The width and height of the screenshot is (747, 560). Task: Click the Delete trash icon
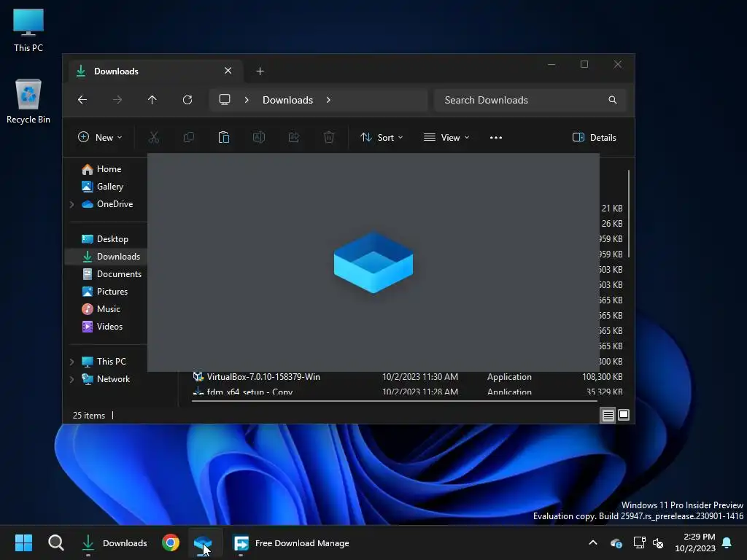[x=329, y=137]
